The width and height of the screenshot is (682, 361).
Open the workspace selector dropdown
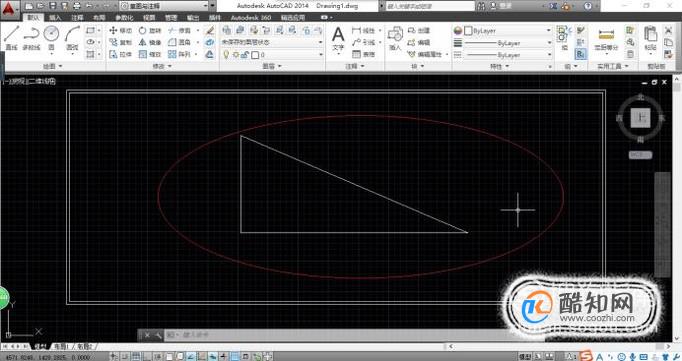pos(164,6)
